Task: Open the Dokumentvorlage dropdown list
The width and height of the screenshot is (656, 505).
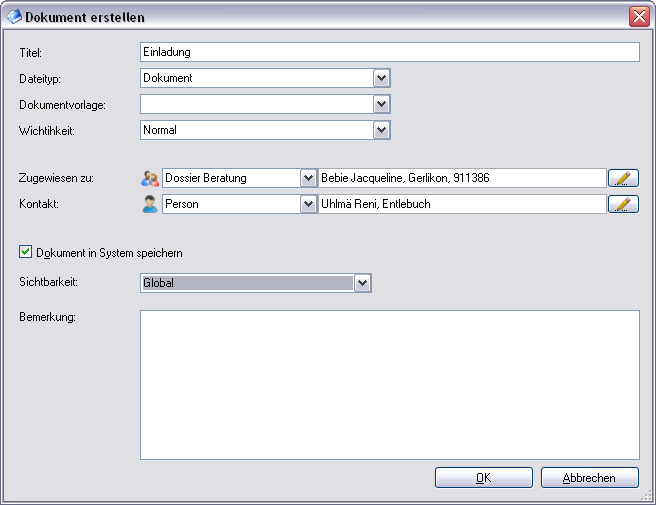Action: pos(381,104)
